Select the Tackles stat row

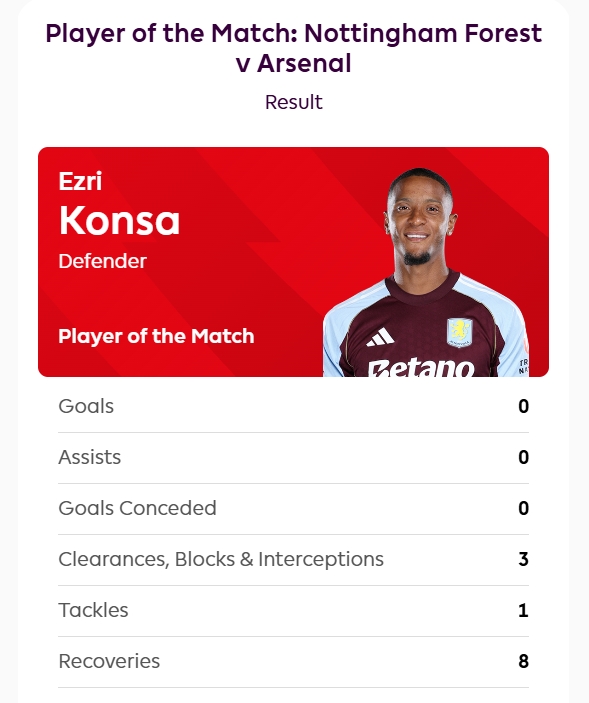(294, 611)
